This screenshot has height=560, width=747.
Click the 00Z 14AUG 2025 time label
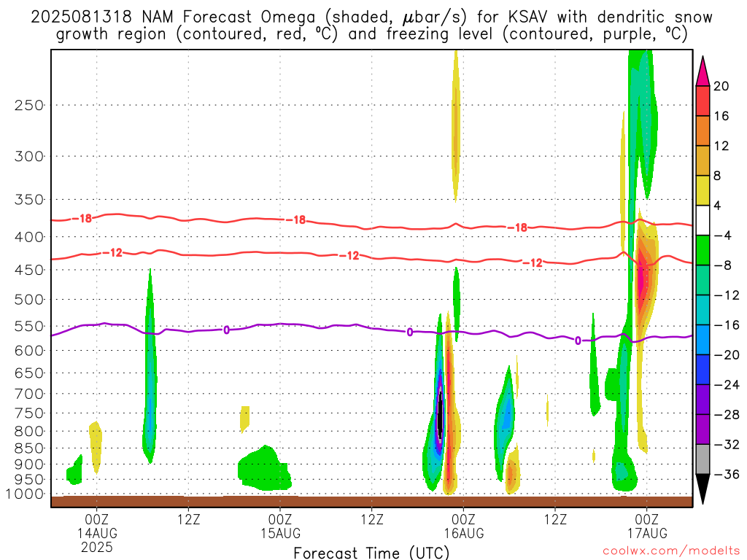pos(97,533)
